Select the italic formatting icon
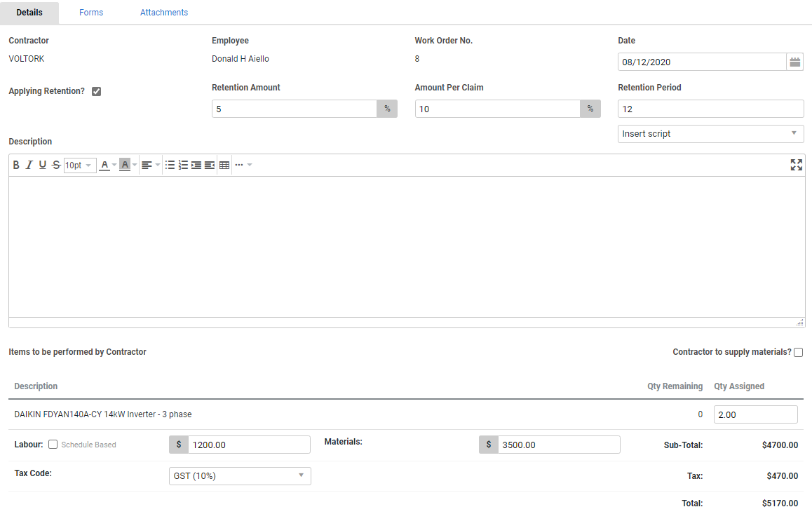The width and height of the screenshot is (812, 514). pos(29,165)
